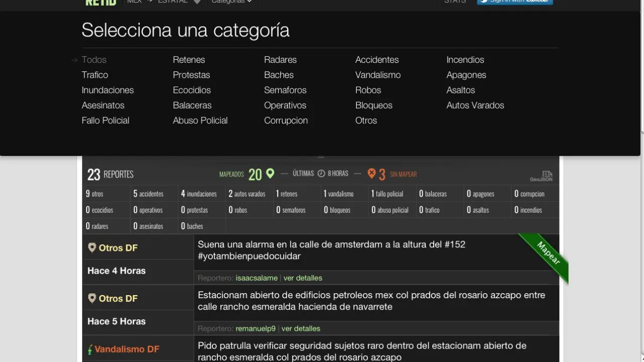Click the green mapped location pin
Viewport: 644px width, 362px height.
coord(270,173)
